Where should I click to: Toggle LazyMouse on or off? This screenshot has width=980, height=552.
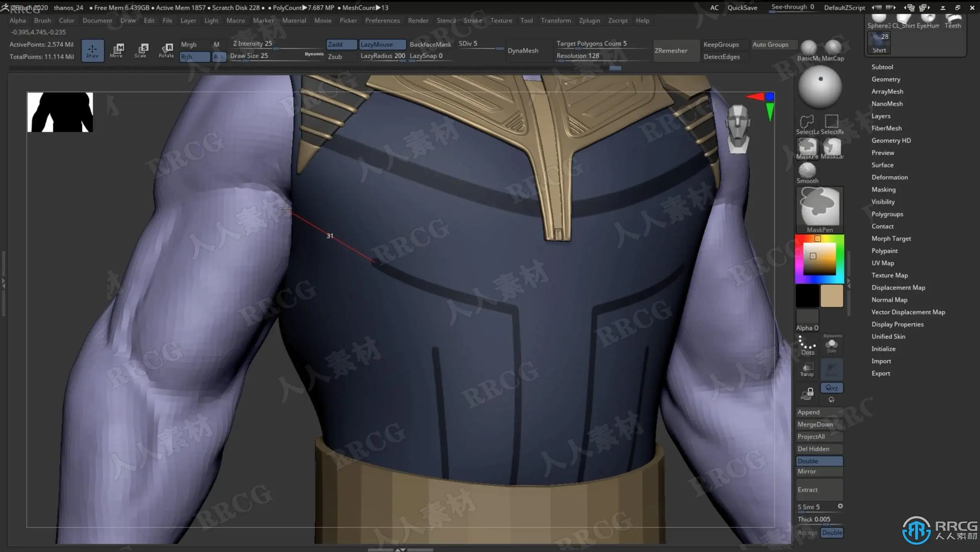coord(382,44)
